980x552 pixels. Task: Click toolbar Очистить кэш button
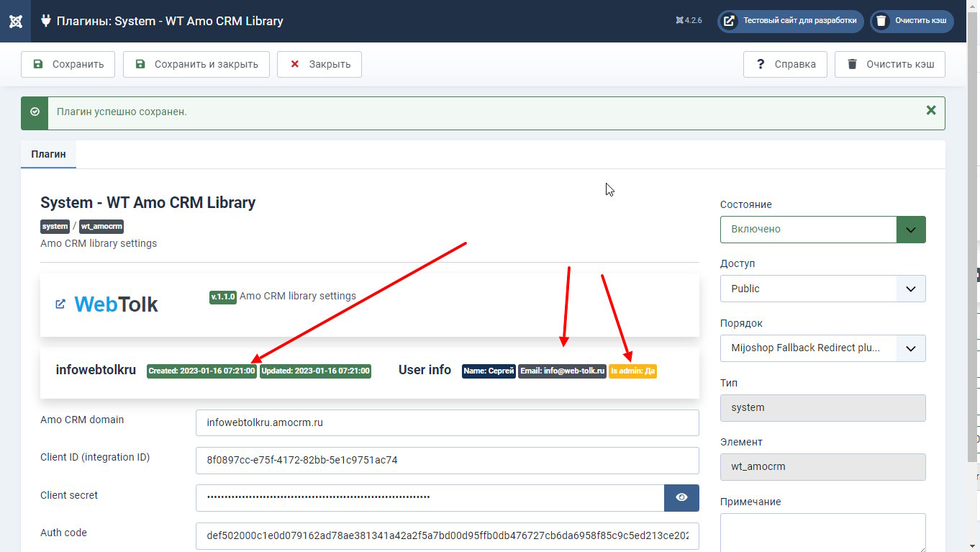tap(890, 64)
